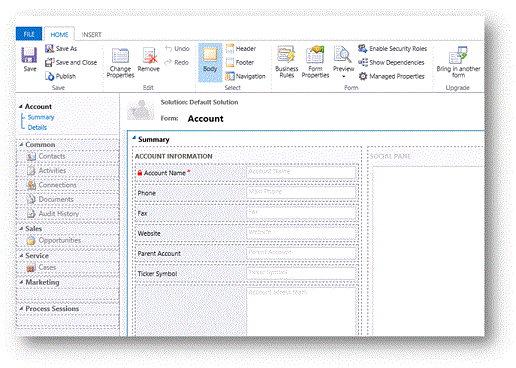Open Form Properties
The image size is (516, 368).
click(x=315, y=62)
